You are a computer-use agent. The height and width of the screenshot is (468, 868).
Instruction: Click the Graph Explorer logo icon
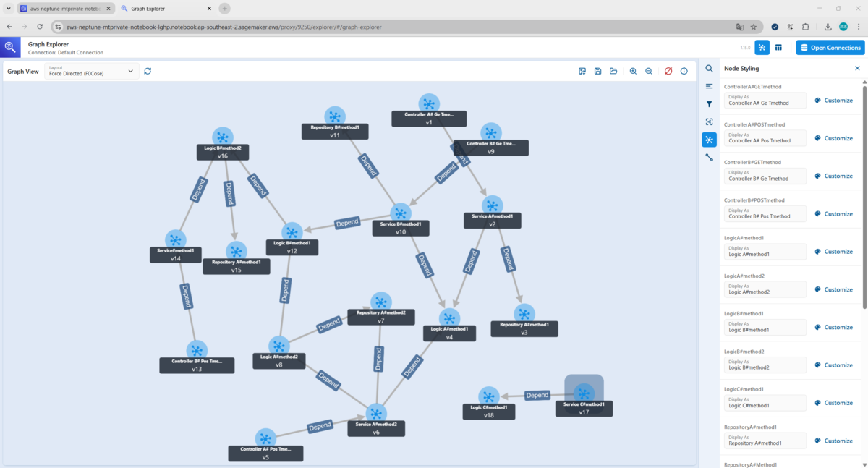(10, 47)
